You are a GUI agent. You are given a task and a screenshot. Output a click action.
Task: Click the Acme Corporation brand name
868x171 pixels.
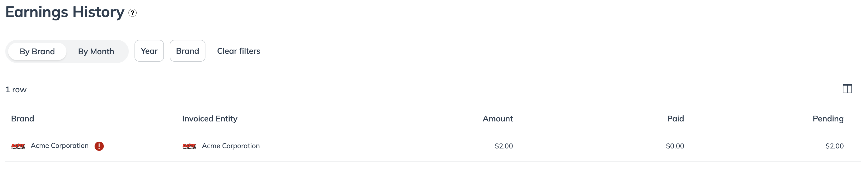coord(60,146)
